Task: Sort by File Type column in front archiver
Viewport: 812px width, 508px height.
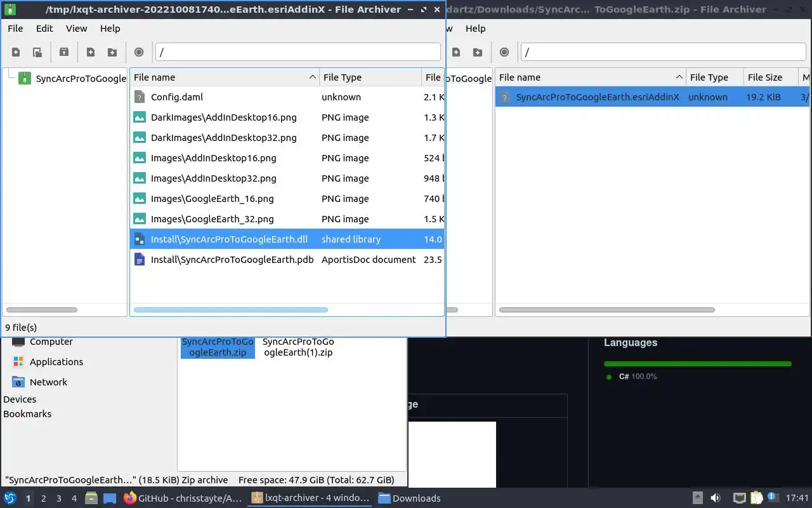Action: click(370, 77)
